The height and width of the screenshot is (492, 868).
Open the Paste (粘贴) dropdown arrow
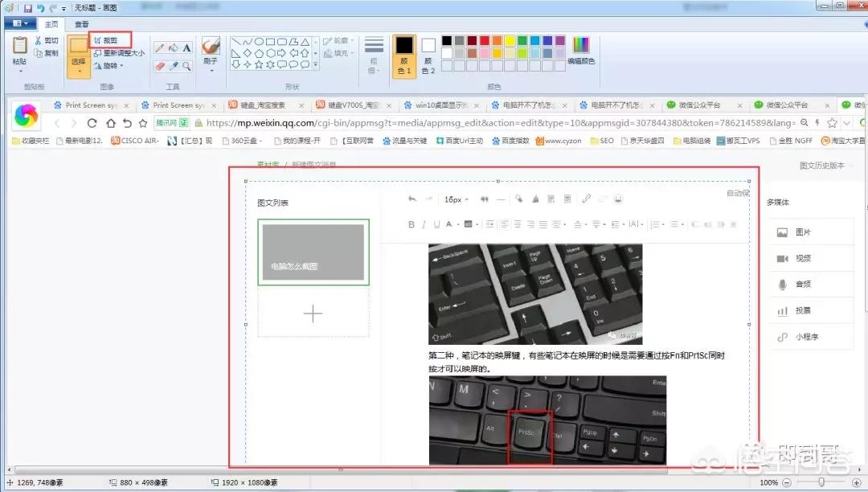20,72
